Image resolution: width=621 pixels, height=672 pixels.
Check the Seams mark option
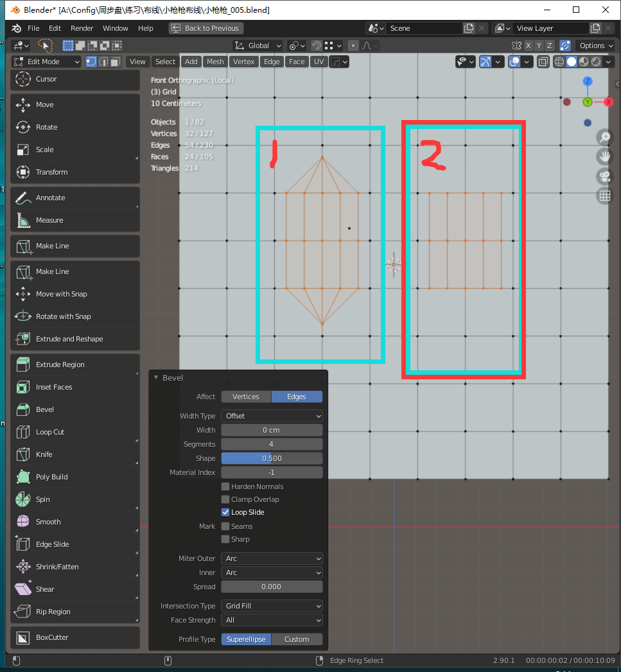[225, 526]
